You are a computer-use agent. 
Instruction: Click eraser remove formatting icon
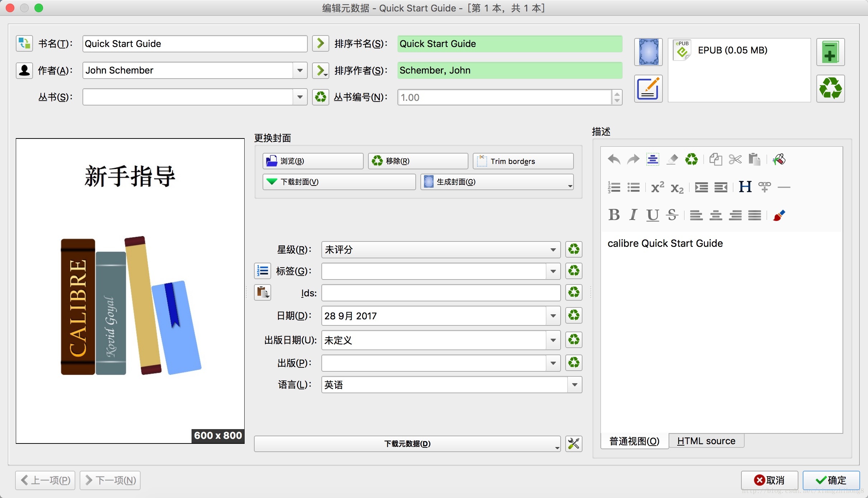point(672,159)
